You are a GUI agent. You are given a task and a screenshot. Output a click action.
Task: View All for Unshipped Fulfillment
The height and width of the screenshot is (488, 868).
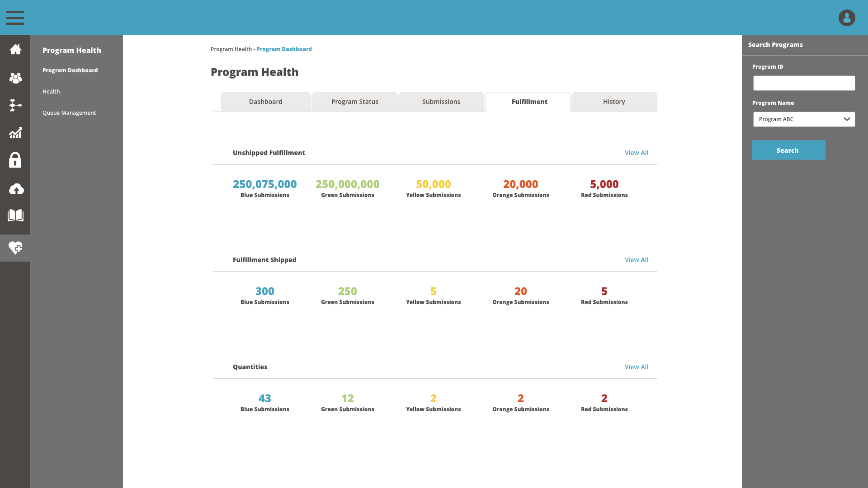coord(636,153)
